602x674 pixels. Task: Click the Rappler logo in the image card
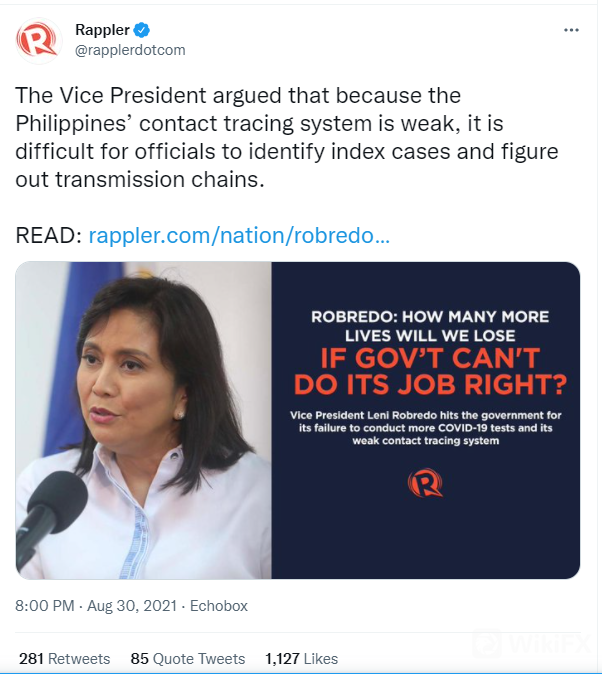coord(425,484)
